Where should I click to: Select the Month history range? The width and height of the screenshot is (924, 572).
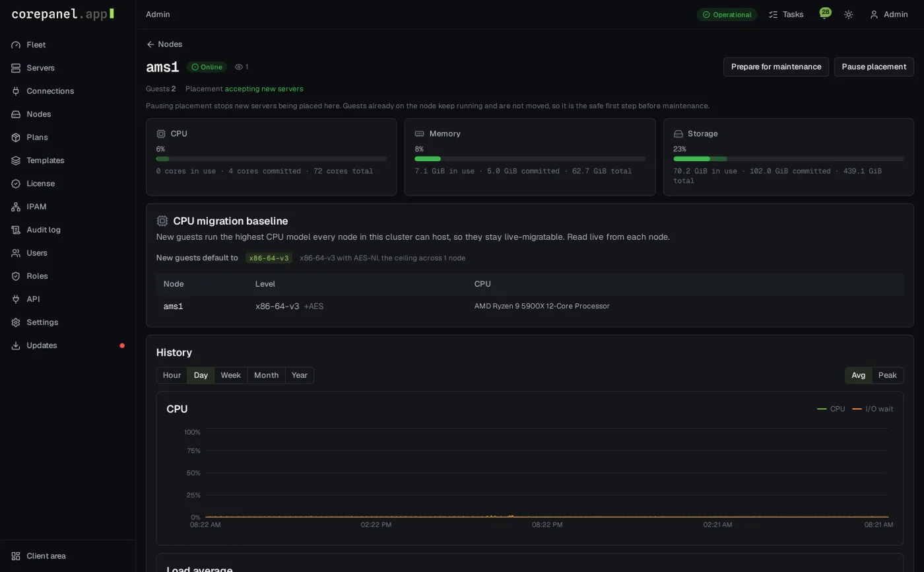pos(266,375)
